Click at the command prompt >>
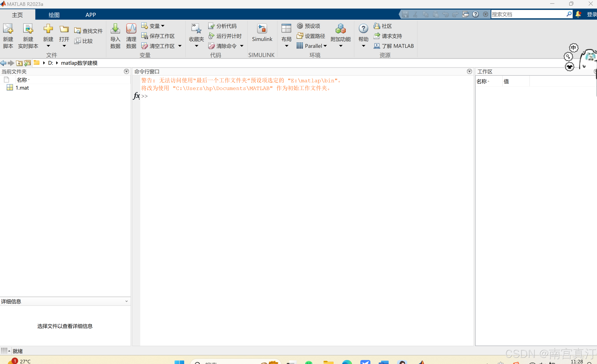The width and height of the screenshot is (597, 364). tap(144, 96)
